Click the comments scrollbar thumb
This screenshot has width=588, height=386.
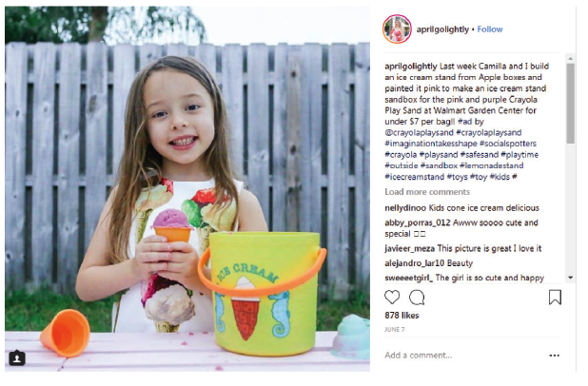tap(570, 103)
